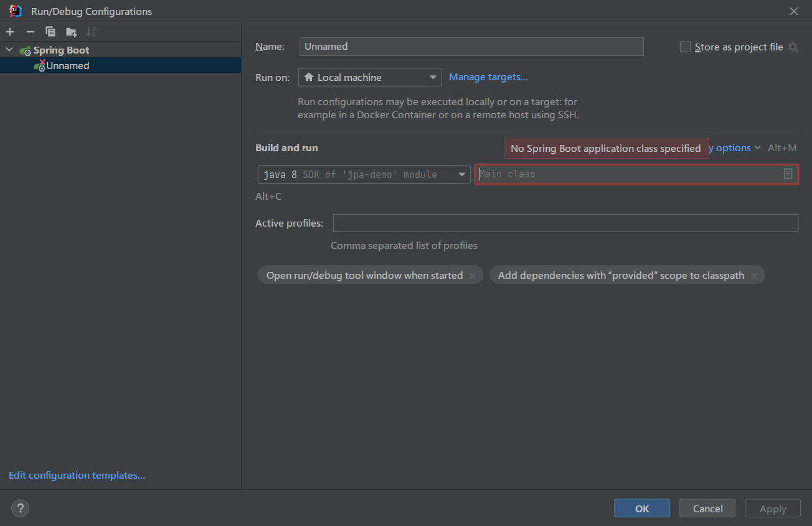Image resolution: width=812 pixels, height=526 pixels.
Task: Click the Build and run heading
Action: pyautogui.click(x=286, y=148)
